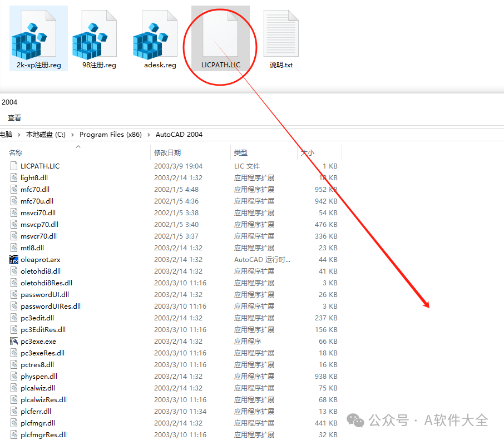The width and height of the screenshot is (504, 440).
Task: Click the mtl8.dll file icon
Action: pyautogui.click(x=14, y=248)
